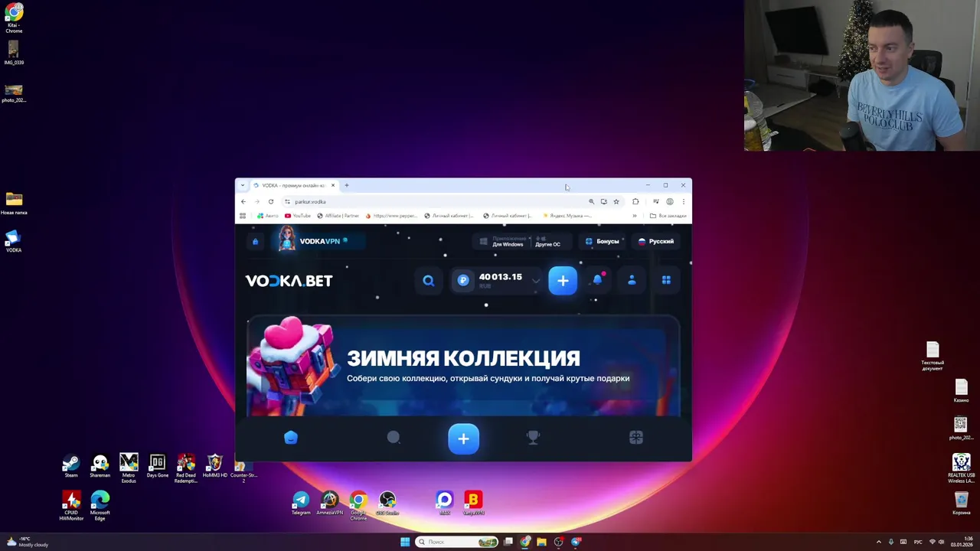Select the Казино file on desktop

point(961,391)
